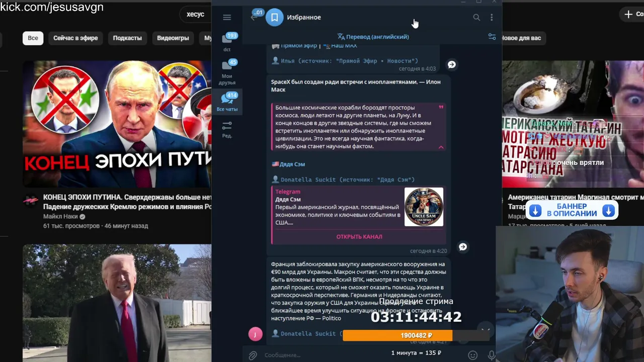This screenshot has width=644, height=362.
Task: Open the Uncle Sam channel preview image
Action: (424, 207)
